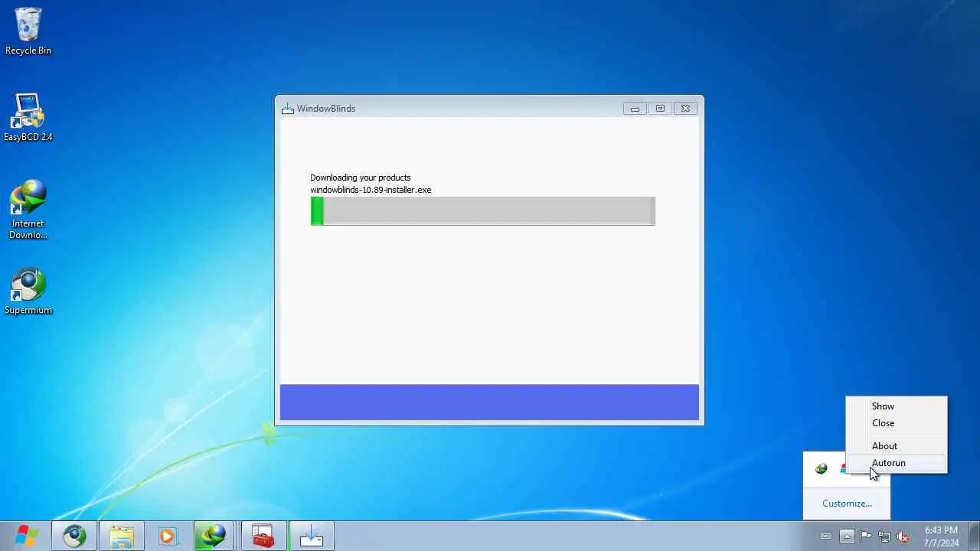Click the windowblinds-10.89-installer.exe filename text

point(371,190)
